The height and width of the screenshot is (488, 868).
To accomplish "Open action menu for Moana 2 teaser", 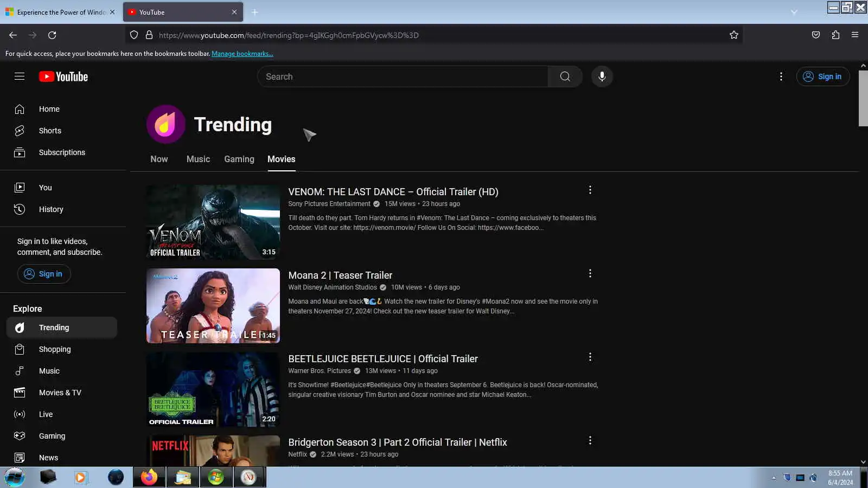I will pyautogui.click(x=590, y=274).
